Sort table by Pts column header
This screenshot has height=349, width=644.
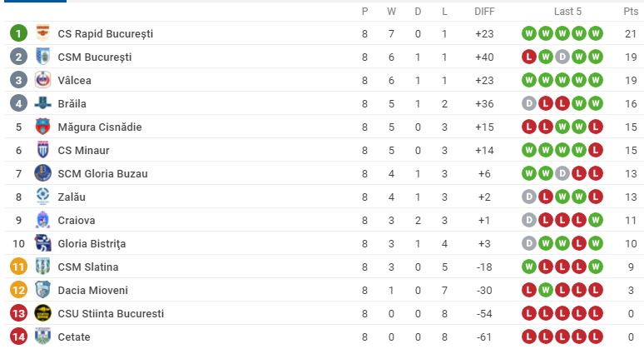pos(631,12)
